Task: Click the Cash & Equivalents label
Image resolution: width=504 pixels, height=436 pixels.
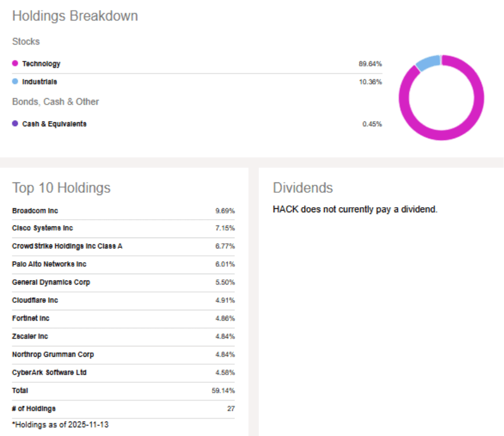Action: [x=54, y=124]
